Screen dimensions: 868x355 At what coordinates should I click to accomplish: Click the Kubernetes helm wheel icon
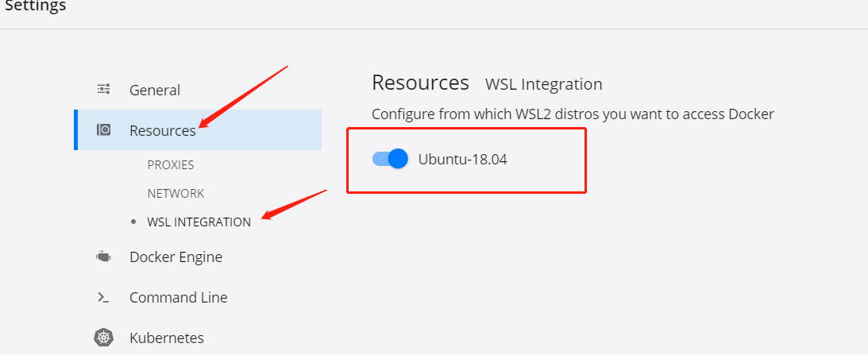[103, 338]
